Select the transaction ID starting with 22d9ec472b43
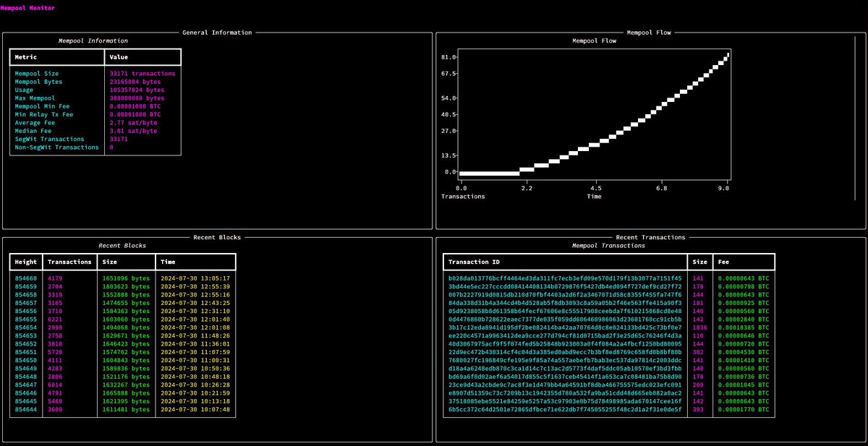 tap(565, 352)
